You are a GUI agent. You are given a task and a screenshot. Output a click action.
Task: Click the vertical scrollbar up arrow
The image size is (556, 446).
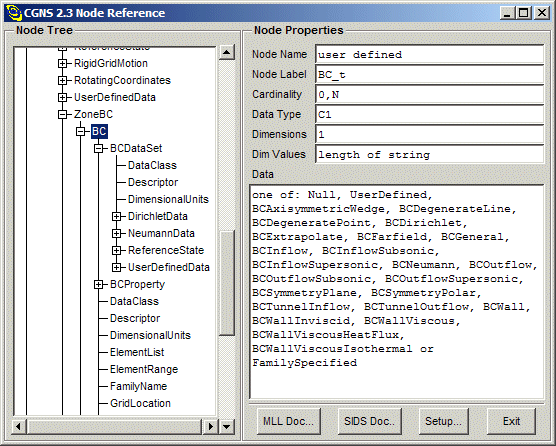pyautogui.click(x=227, y=53)
